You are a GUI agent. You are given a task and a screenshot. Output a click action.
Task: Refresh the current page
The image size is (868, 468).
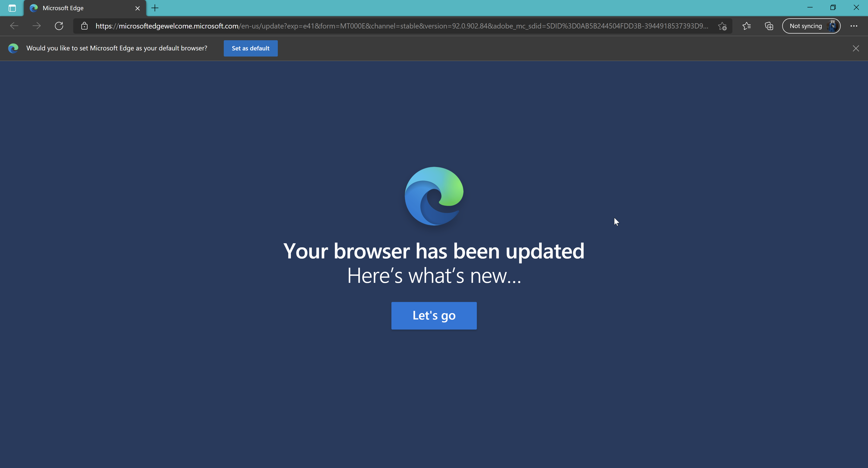click(x=59, y=26)
